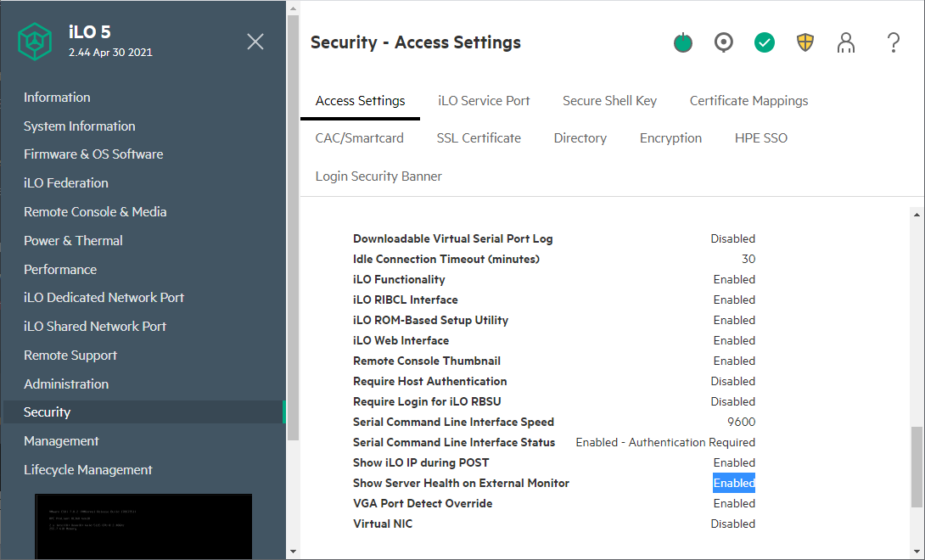The image size is (925, 560).
Task: Open Lifecycle Management
Action: click(x=87, y=470)
